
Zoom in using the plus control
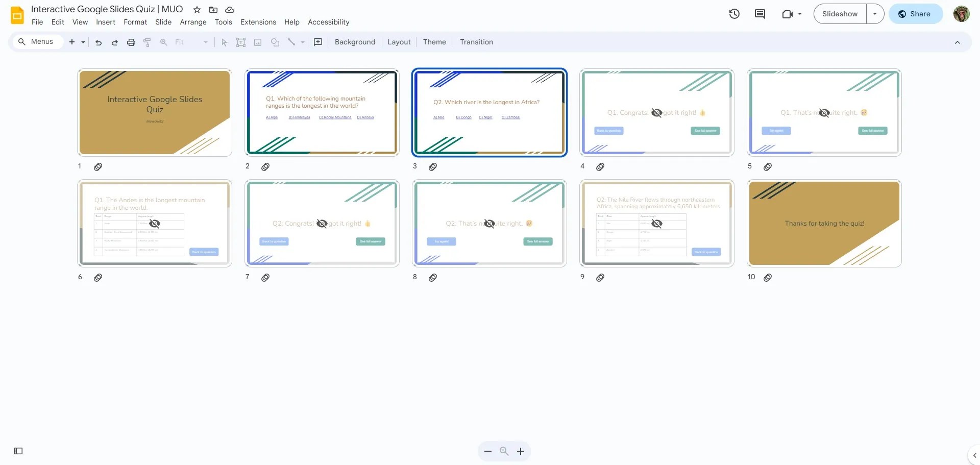[521, 451]
